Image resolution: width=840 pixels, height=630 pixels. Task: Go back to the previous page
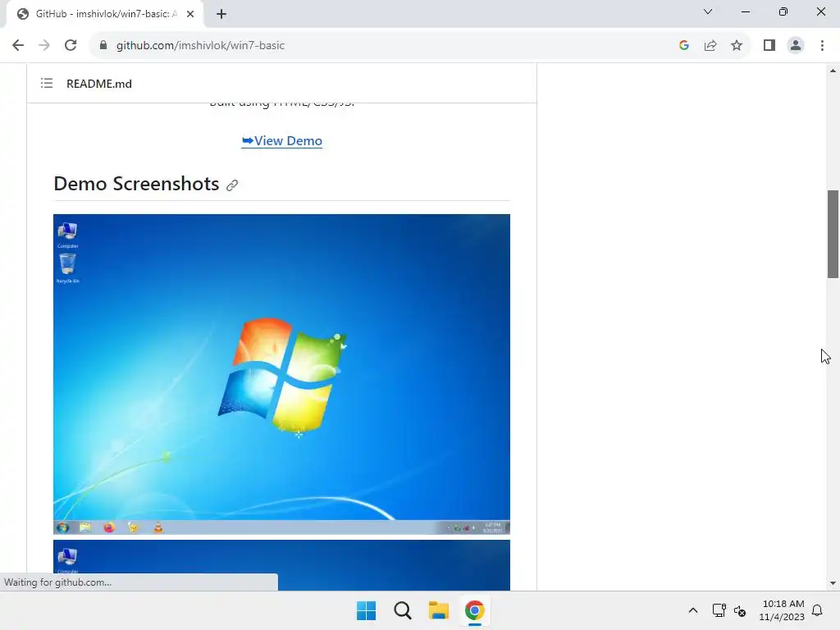18,46
